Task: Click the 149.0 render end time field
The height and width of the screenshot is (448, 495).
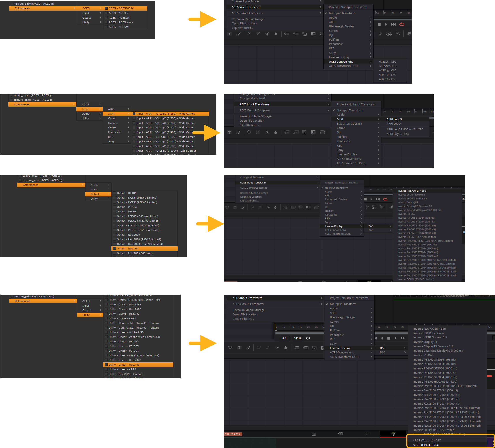Action: click(297, 338)
